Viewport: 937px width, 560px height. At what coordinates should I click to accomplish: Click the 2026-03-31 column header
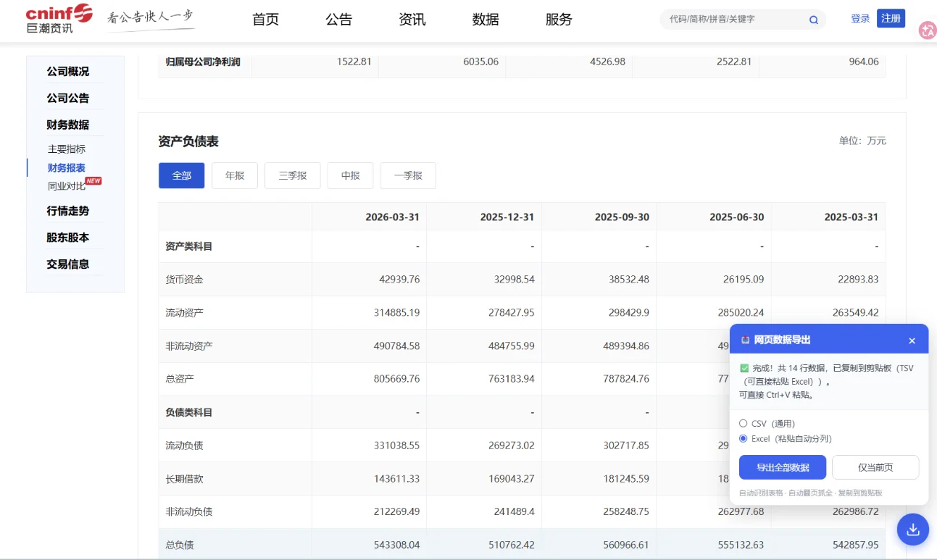[393, 217]
